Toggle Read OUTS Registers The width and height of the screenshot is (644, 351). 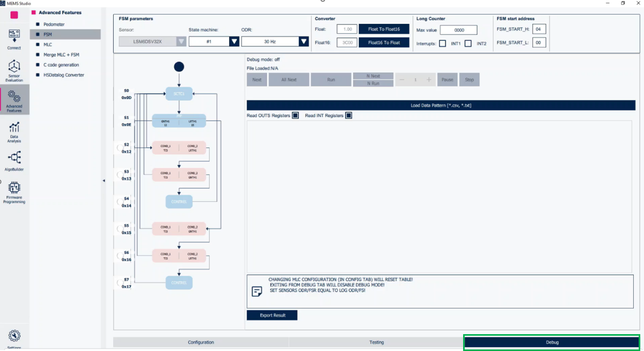[x=295, y=115]
